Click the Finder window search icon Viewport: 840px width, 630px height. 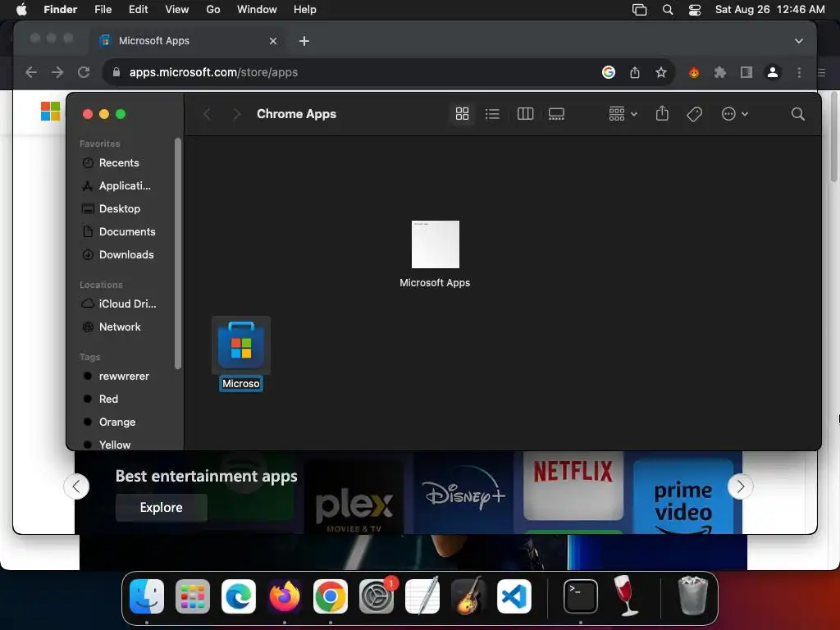click(797, 113)
